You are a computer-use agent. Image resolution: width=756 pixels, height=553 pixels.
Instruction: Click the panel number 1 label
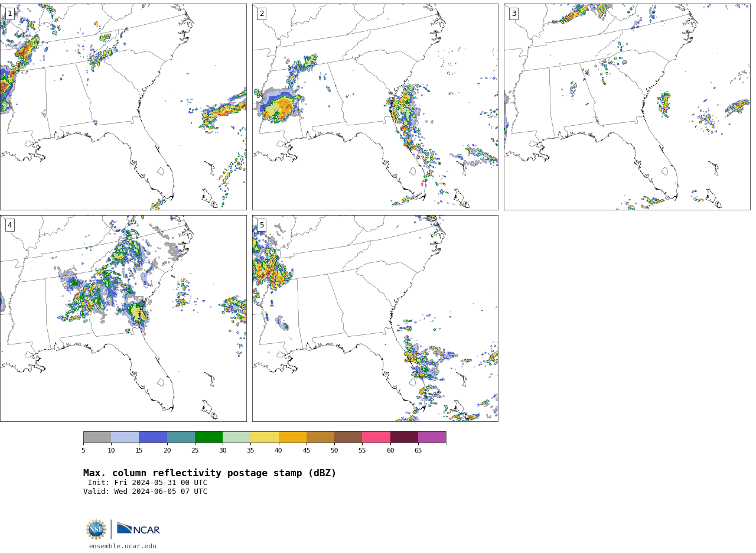(x=9, y=14)
